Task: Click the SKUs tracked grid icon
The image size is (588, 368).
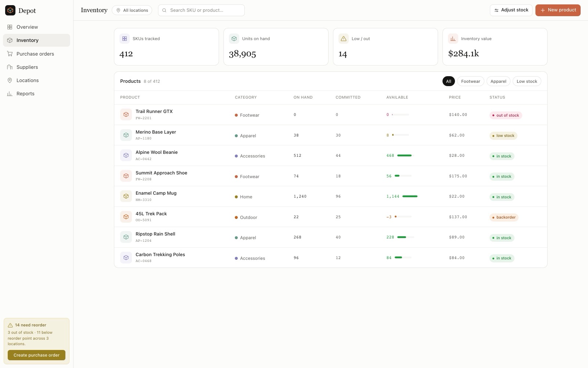Action: tap(125, 39)
